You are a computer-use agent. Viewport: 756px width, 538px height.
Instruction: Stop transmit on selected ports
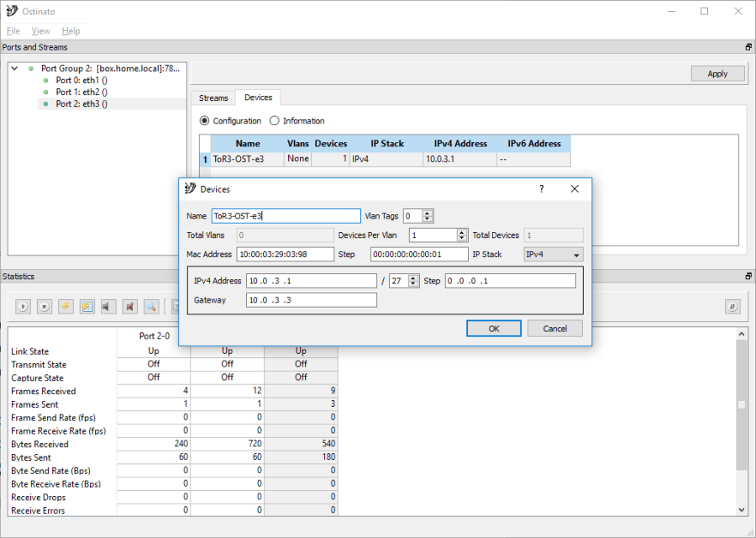click(45, 306)
